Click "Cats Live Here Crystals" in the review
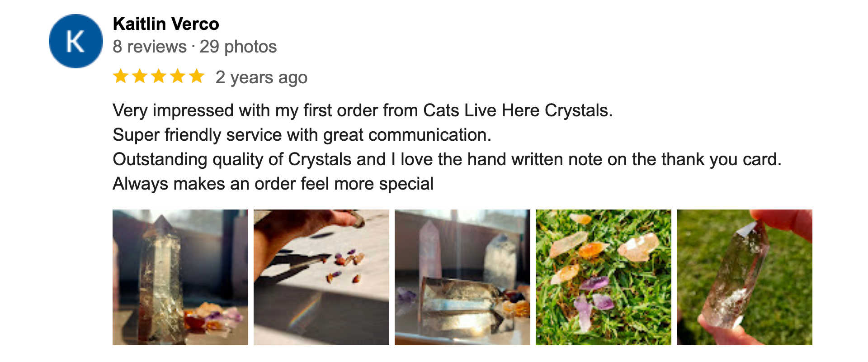 [517, 111]
